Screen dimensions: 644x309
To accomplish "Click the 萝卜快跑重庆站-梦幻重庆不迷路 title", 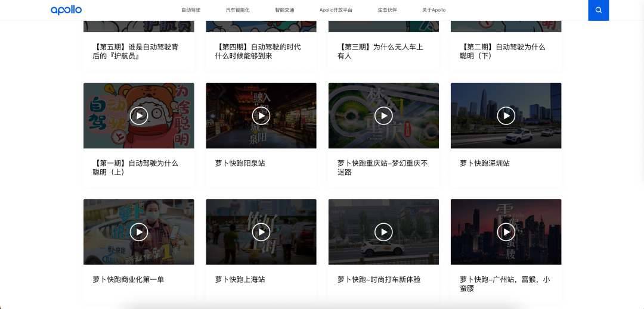I will 382,168.
